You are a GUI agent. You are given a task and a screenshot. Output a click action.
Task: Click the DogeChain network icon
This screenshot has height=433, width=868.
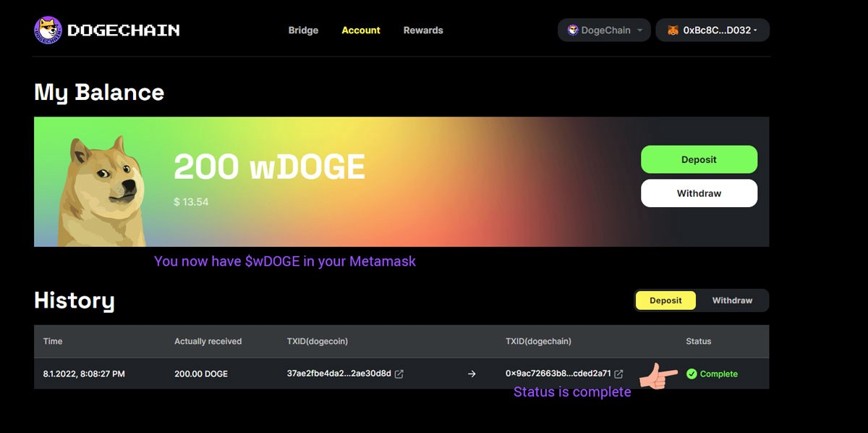click(x=573, y=30)
